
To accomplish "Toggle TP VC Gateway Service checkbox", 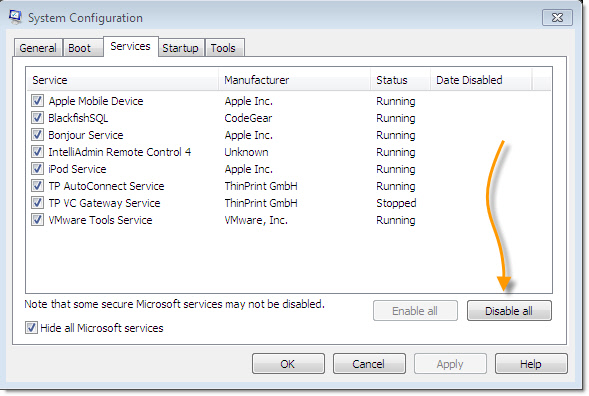I will point(37,203).
